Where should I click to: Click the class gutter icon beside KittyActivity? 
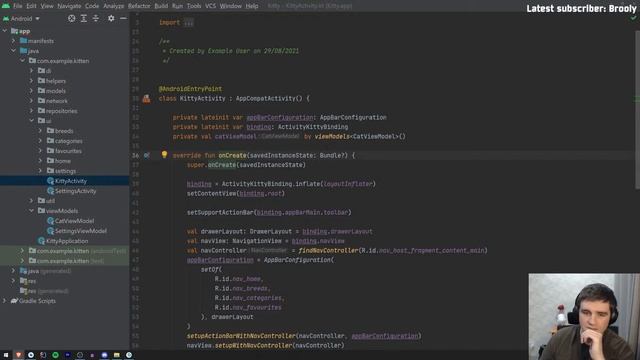click(146, 98)
